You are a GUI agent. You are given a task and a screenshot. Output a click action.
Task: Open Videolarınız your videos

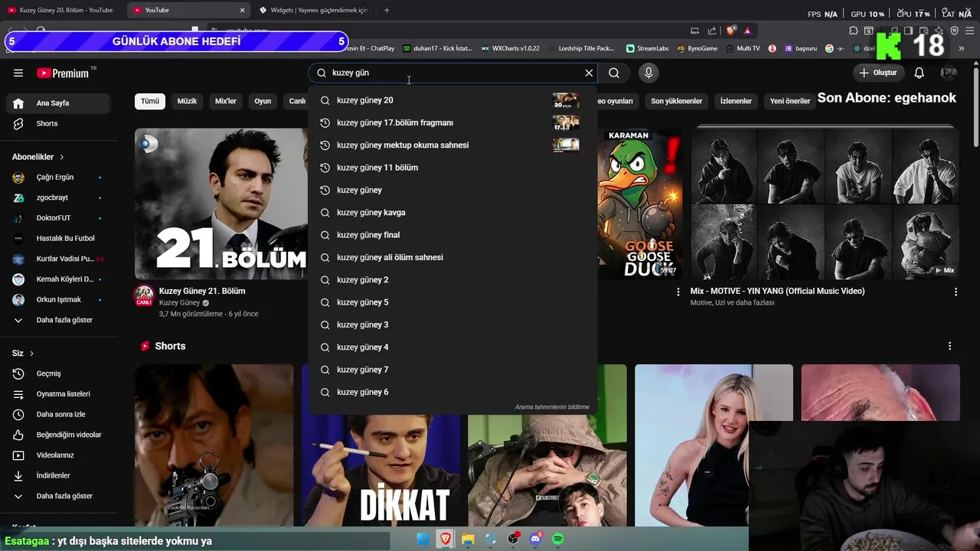(57, 455)
